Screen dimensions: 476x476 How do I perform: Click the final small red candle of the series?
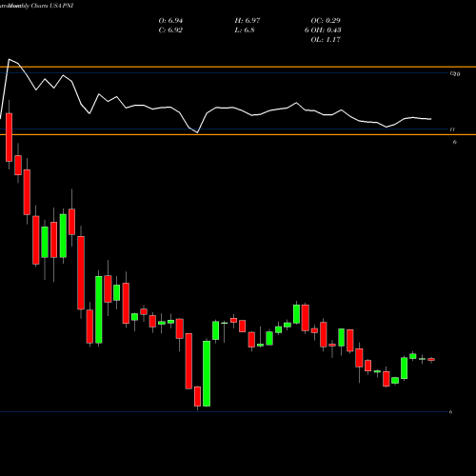[x=431, y=360]
